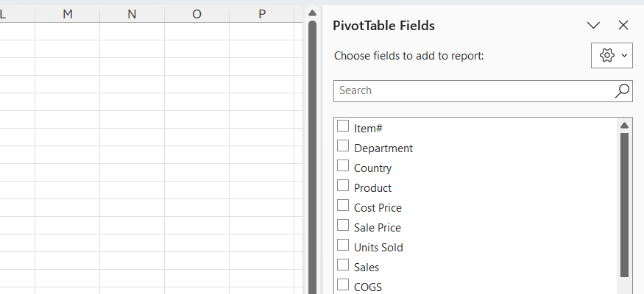Close the PivotTable Fields pane
The image size is (644, 294).
[623, 26]
